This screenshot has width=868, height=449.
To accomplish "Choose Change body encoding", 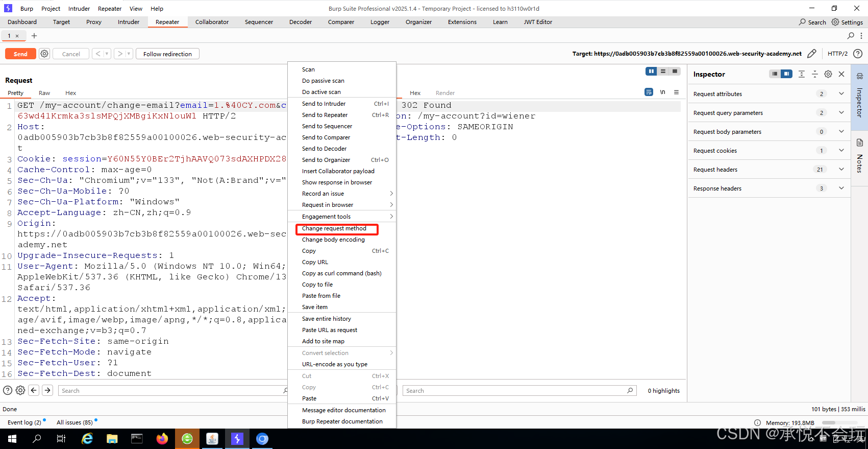I will [x=342, y=240].
